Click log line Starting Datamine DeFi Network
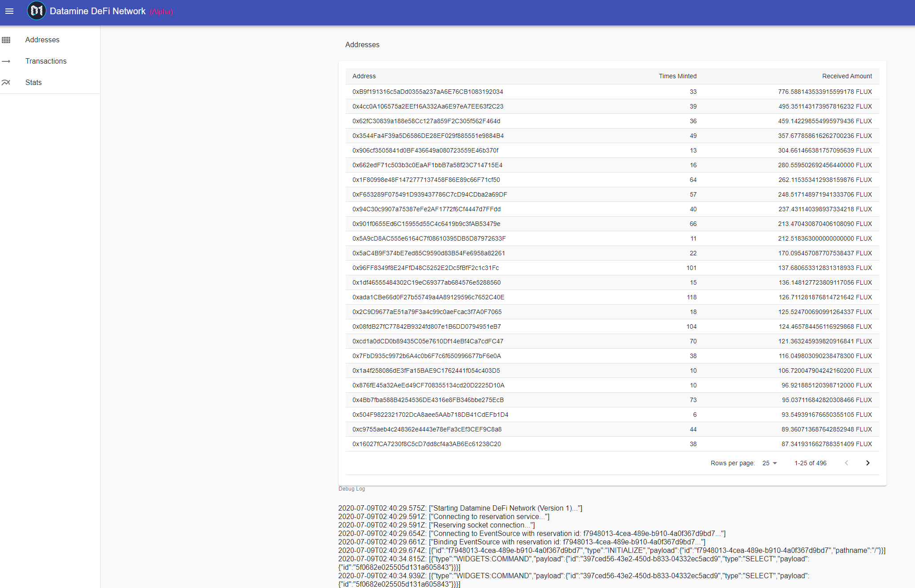 [x=460, y=508]
